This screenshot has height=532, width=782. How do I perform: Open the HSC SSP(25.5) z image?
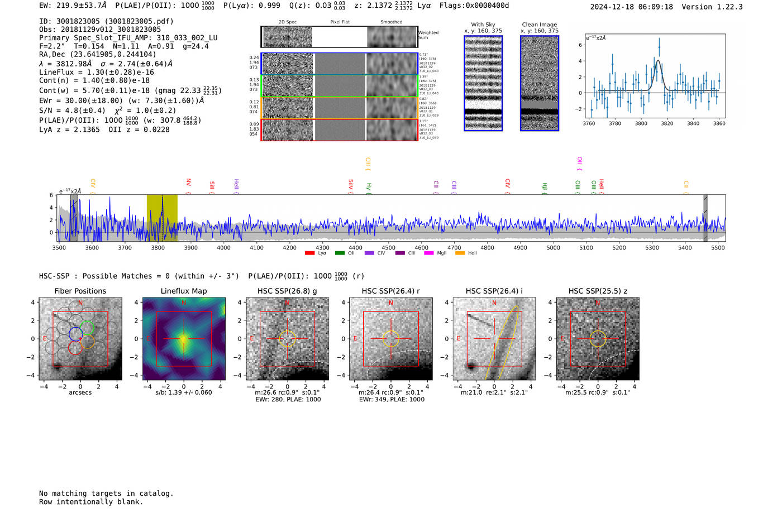(598, 339)
